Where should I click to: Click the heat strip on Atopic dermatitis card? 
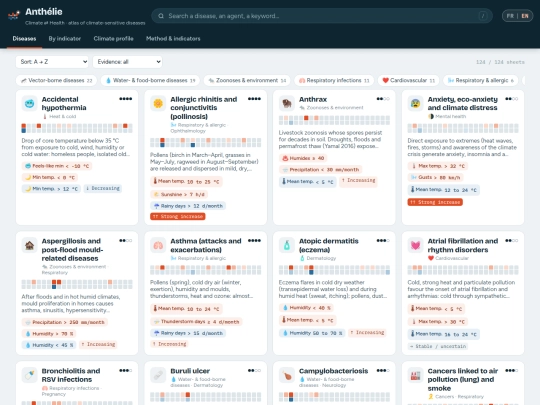(334, 270)
